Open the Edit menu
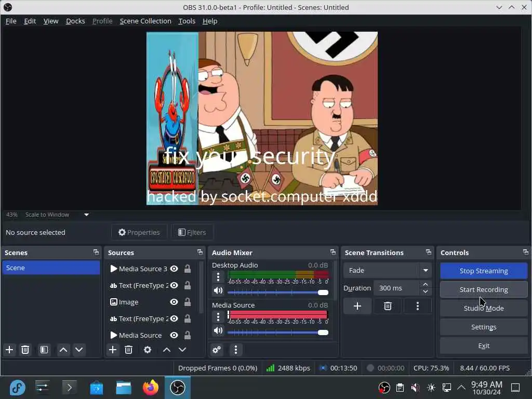Screen dimensions: 532x399 pyautogui.click(x=30, y=21)
